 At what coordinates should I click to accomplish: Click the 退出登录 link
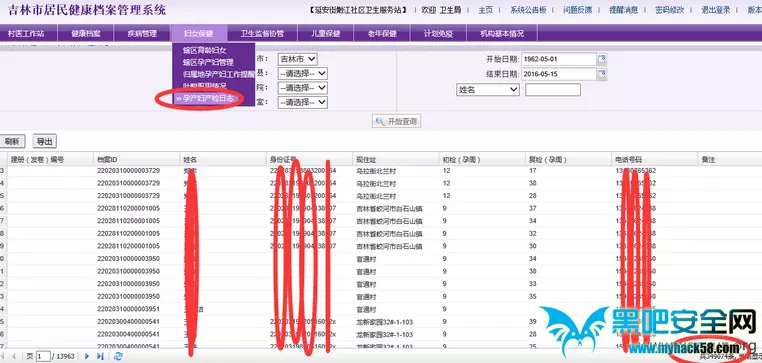(x=715, y=10)
